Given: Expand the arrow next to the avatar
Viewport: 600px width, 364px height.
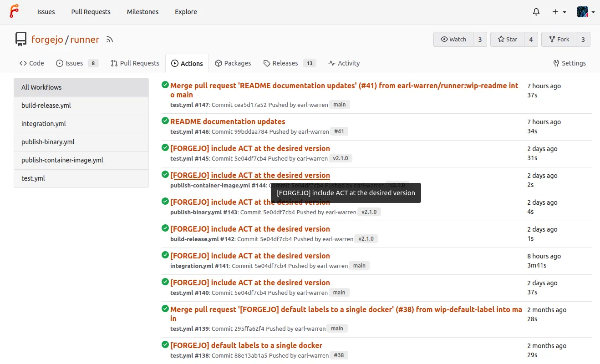Looking at the screenshot, I should point(593,11).
